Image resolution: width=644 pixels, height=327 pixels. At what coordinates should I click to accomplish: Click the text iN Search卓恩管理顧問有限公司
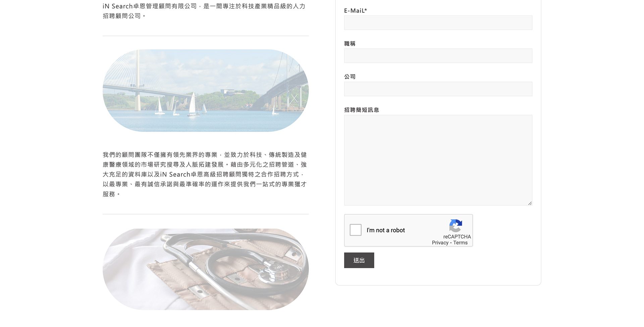click(x=150, y=6)
